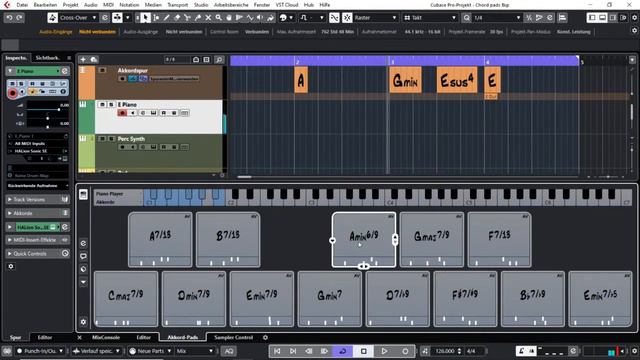
Task: Open the Transport menu
Action: (x=178, y=5)
